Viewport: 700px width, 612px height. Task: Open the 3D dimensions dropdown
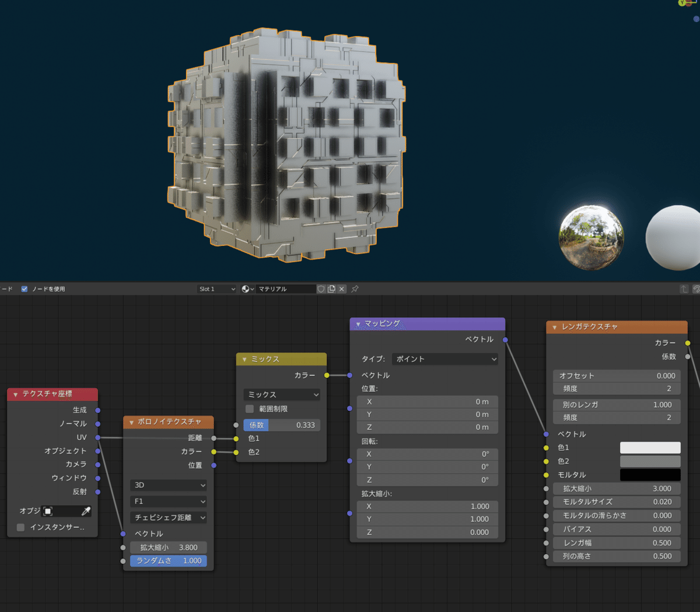coord(169,485)
